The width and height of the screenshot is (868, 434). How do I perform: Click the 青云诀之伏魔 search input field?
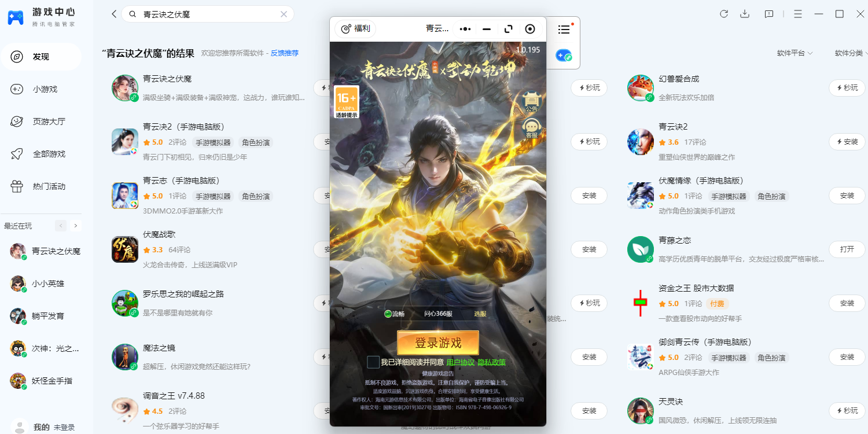click(208, 14)
